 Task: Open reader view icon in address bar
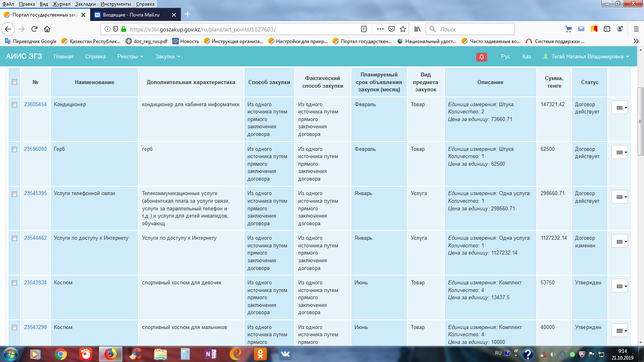coord(364,29)
